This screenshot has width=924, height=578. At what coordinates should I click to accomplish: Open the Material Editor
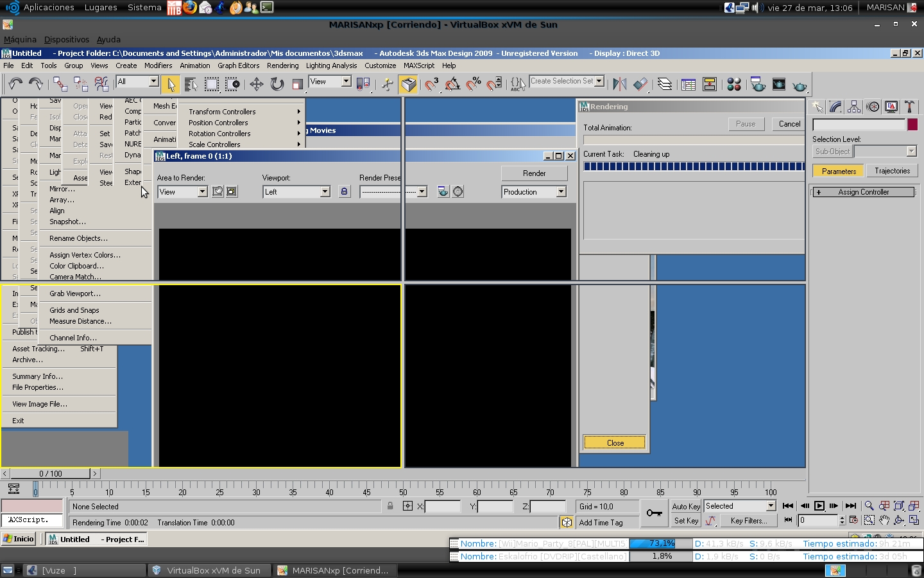coord(734,84)
